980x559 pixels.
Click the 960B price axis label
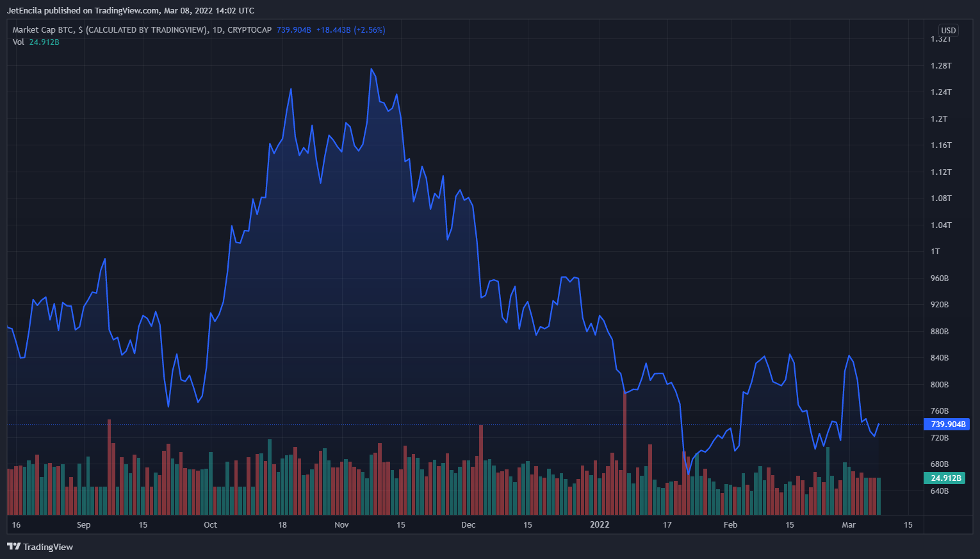(940, 278)
